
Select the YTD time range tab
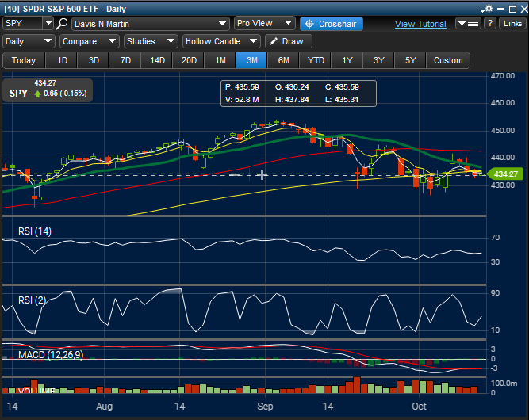pos(316,60)
